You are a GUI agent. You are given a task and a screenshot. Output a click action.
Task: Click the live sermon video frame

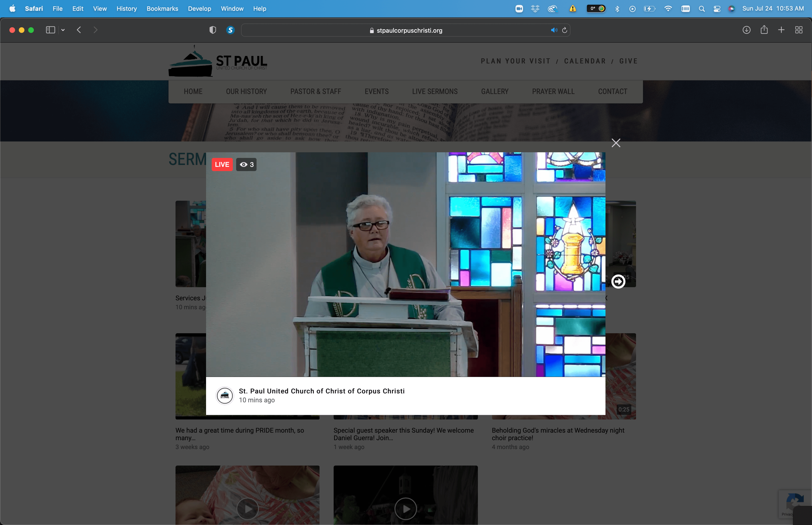pyautogui.click(x=406, y=265)
